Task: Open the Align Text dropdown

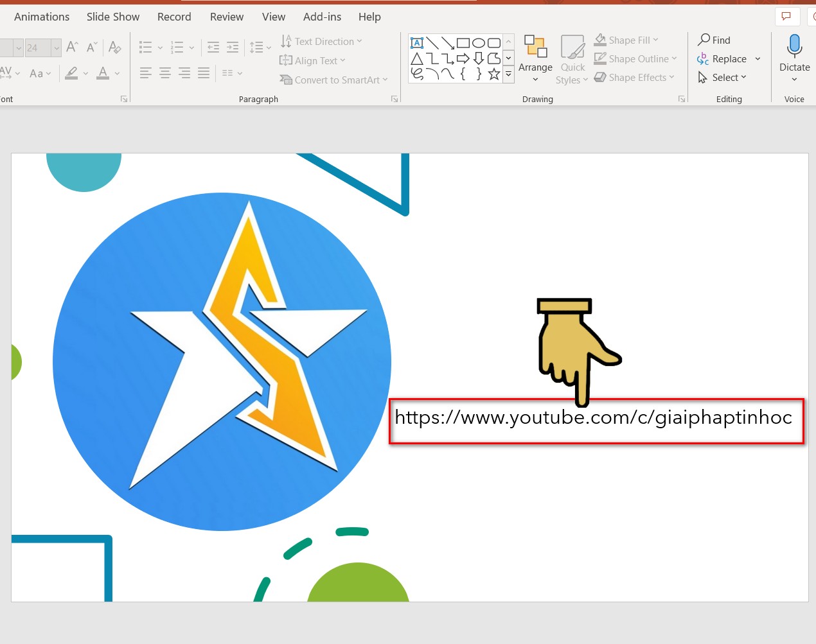Action: (x=313, y=60)
